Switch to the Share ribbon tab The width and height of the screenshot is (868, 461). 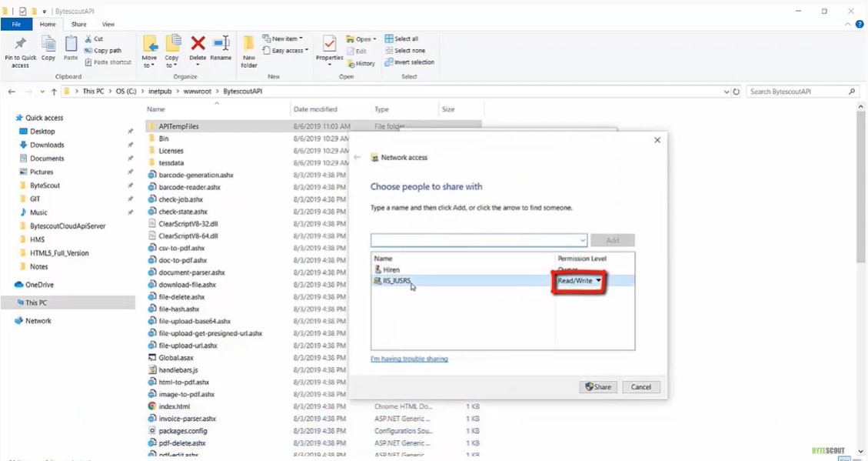[x=78, y=25]
